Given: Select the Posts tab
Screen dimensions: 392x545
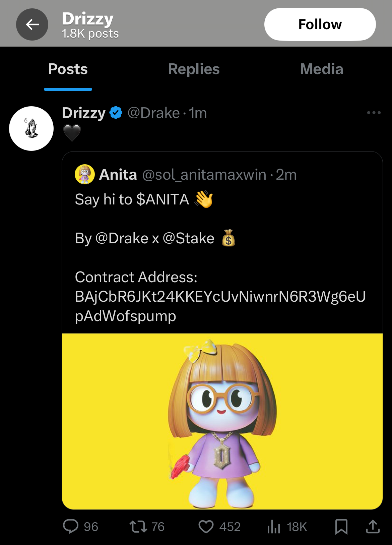Looking at the screenshot, I should coord(67,69).
